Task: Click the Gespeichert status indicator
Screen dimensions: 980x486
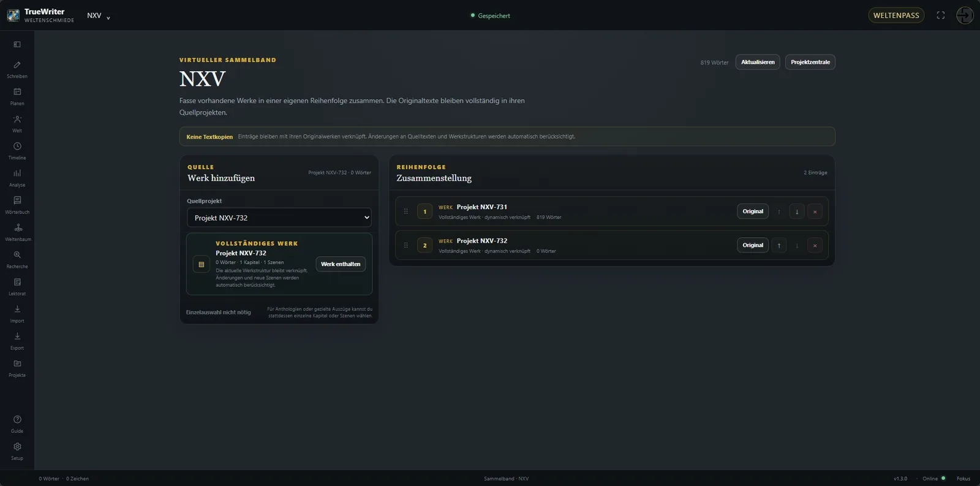Action: (x=490, y=16)
